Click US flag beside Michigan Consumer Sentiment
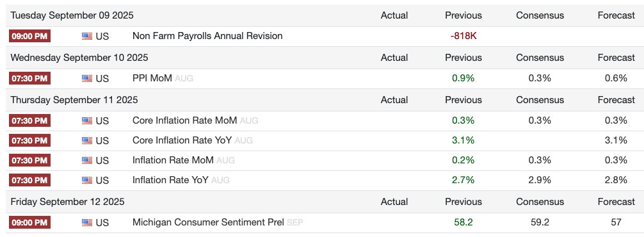This screenshot has height=237, width=644. coord(86,222)
